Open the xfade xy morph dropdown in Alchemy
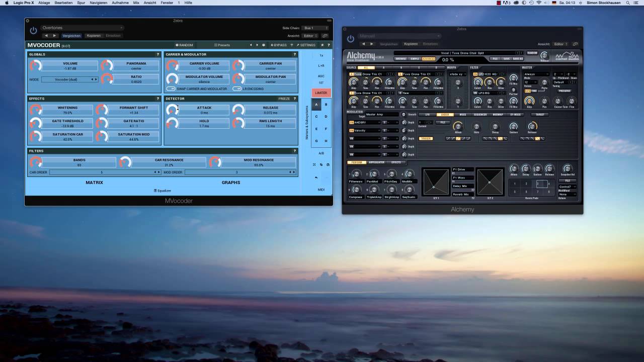This screenshot has height=362, width=644. [457, 74]
